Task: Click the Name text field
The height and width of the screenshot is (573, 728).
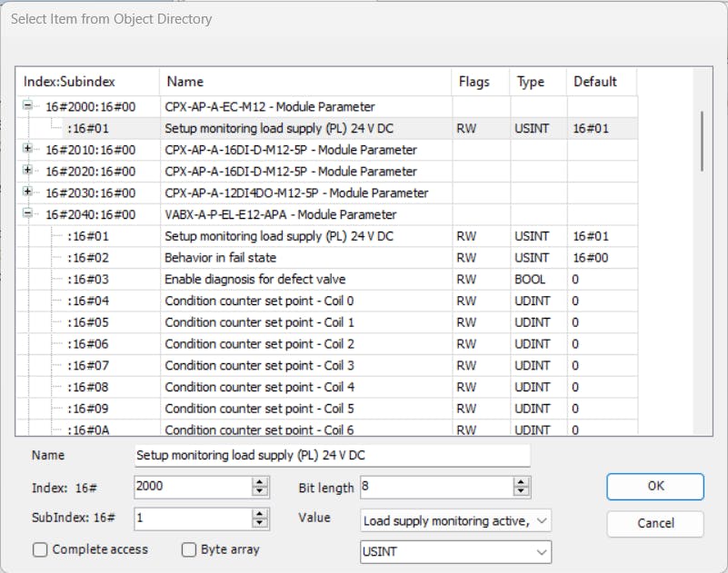Action: tap(332, 455)
